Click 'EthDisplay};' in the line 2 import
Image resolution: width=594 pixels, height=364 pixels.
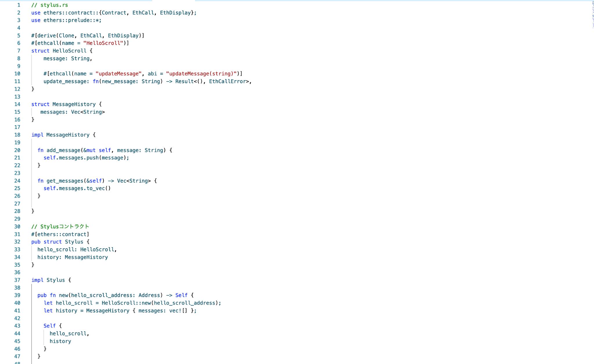pos(178,13)
